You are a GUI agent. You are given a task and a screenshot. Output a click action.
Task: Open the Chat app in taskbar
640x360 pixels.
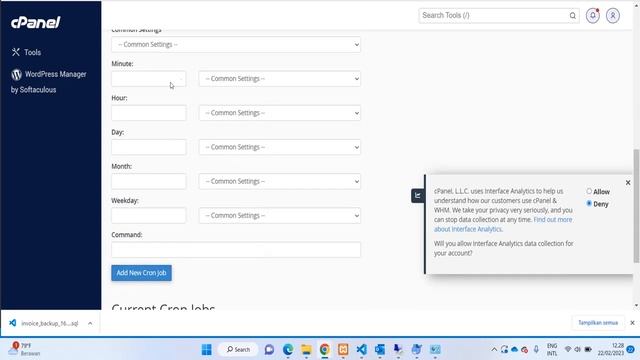(x=269, y=349)
